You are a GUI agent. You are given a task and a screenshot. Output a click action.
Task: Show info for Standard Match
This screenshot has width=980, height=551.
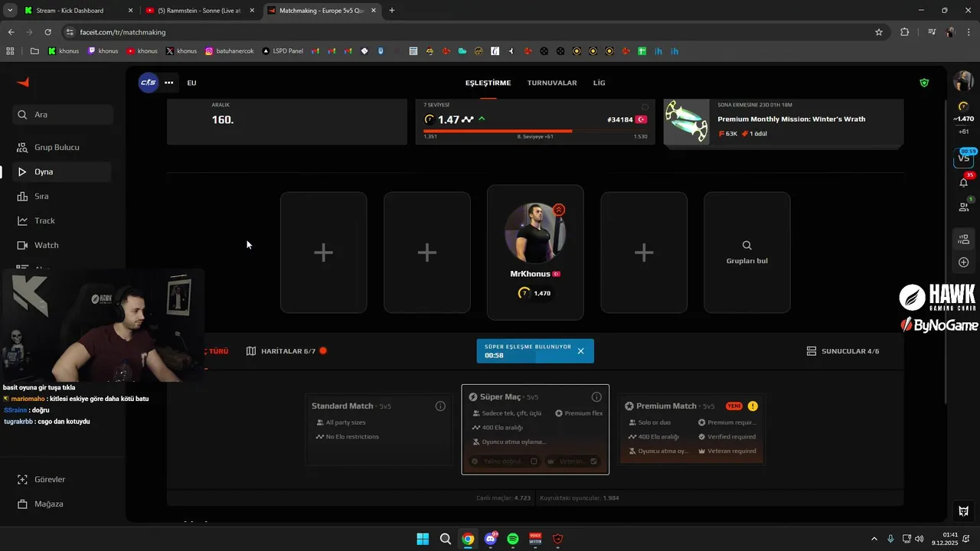coord(440,406)
